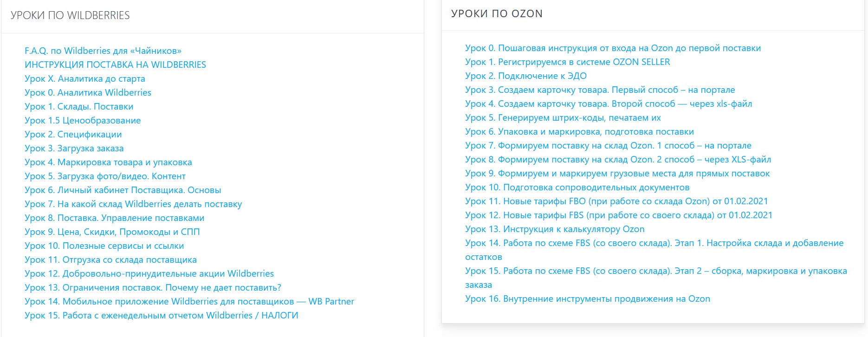
Task: Select Урок 4. Маркировка товара и упаковка
Action: [x=108, y=162]
